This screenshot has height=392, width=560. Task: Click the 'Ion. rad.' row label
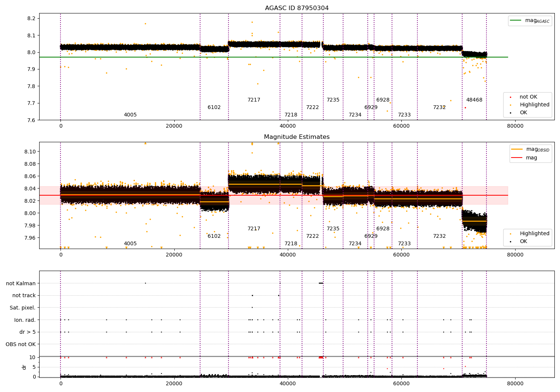point(25,320)
